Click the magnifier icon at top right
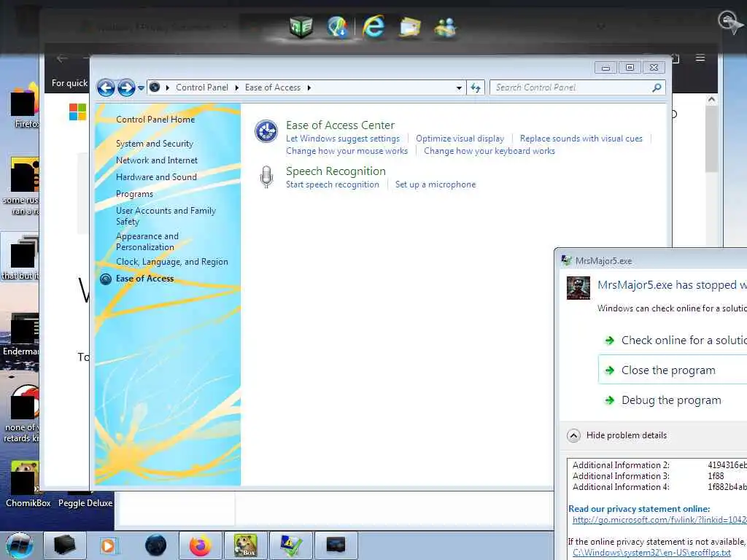Viewport: 747px width, 560px height. point(729,21)
